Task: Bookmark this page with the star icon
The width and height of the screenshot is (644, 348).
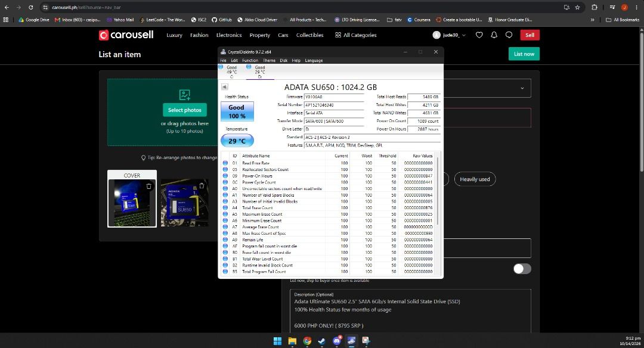Action: click(x=577, y=7)
